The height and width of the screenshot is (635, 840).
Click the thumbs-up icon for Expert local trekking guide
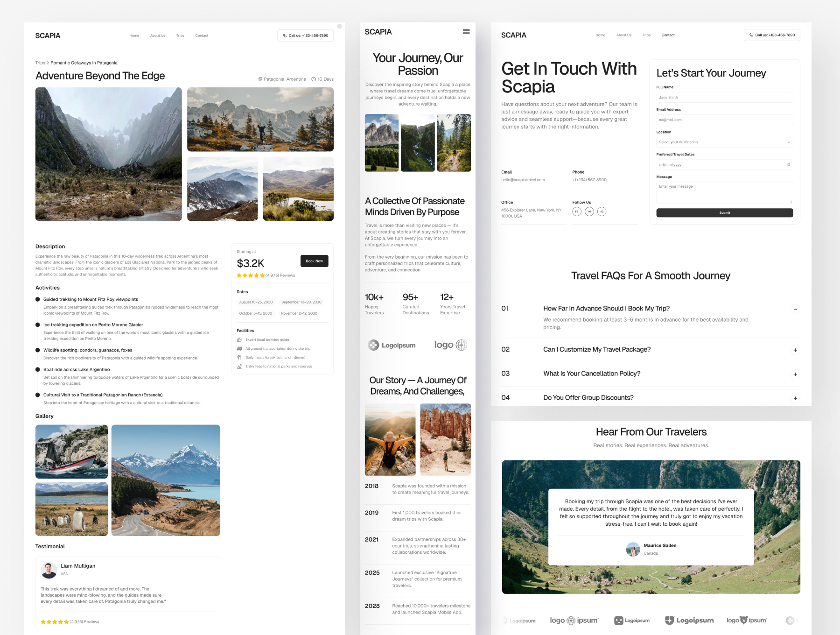click(239, 340)
